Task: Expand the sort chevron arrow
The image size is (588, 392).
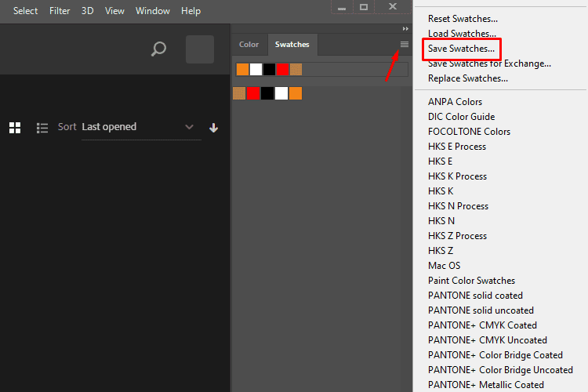Action: coord(190,127)
